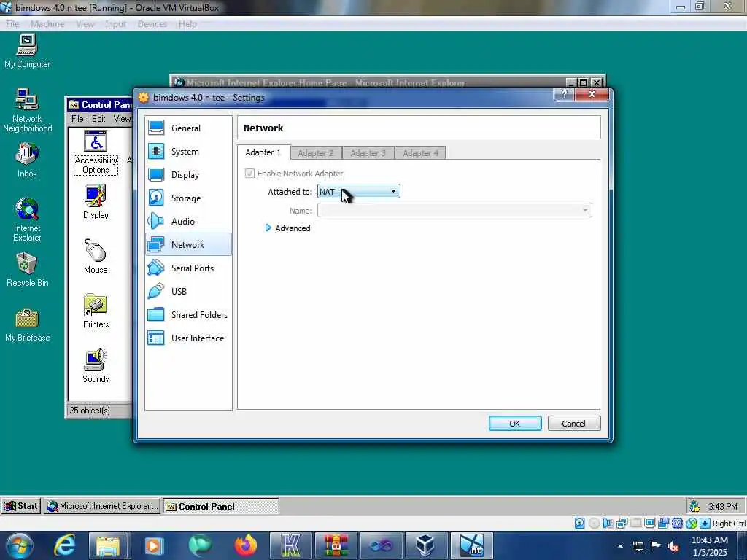This screenshot has height=560, width=747.
Task: Switch to Adapter 2 tab
Action: point(315,153)
